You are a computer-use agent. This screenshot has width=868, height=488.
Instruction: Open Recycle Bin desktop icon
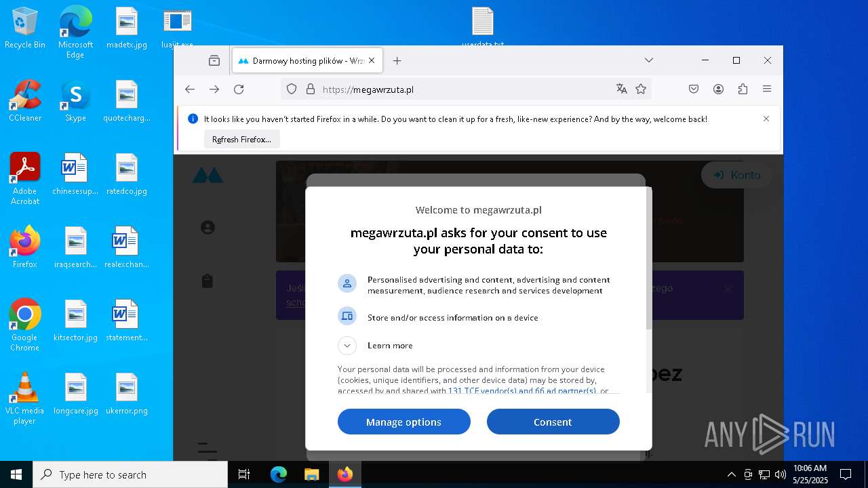tap(25, 28)
